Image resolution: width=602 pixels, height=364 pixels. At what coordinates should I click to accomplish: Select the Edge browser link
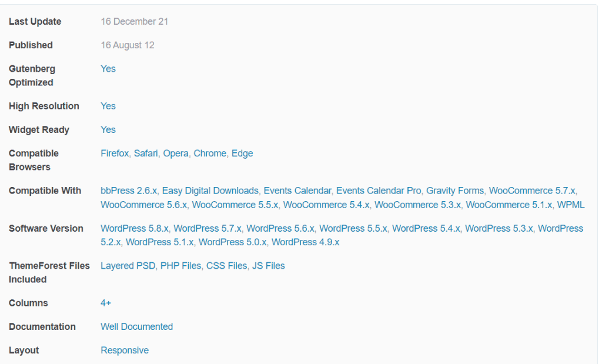242,153
